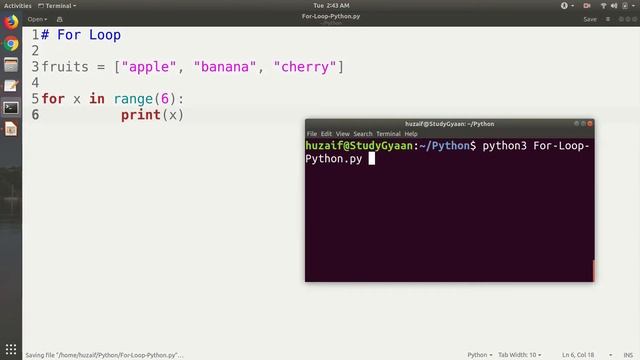Place cursor on the '# For Loop' comment
This screenshot has width=640, height=360.
(80, 35)
